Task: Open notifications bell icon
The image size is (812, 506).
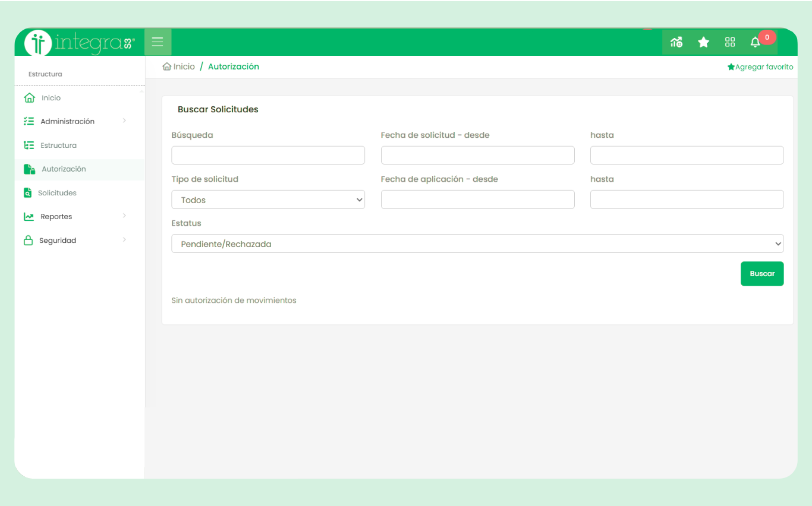Action: (x=755, y=42)
